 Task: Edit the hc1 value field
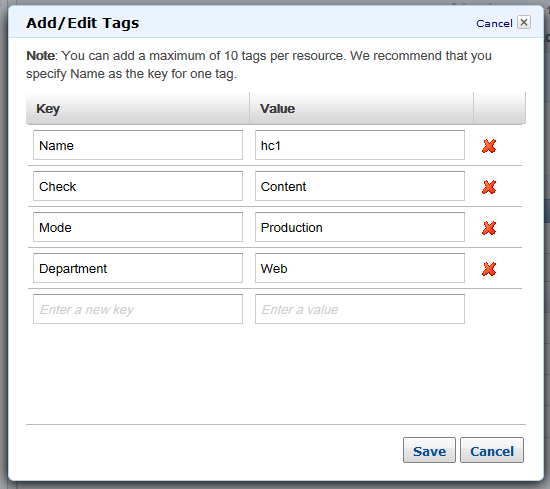[x=360, y=145]
